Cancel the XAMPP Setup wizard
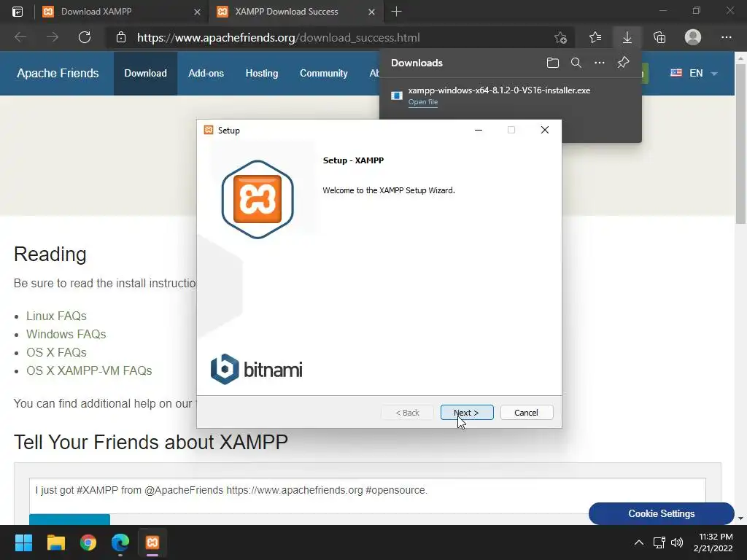Viewport: 747px width, 560px height. [x=527, y=413]
